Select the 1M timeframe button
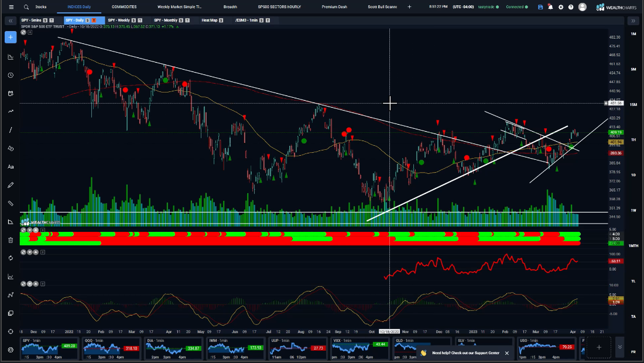Screen dimensions: 644x363 click(633, 34)
